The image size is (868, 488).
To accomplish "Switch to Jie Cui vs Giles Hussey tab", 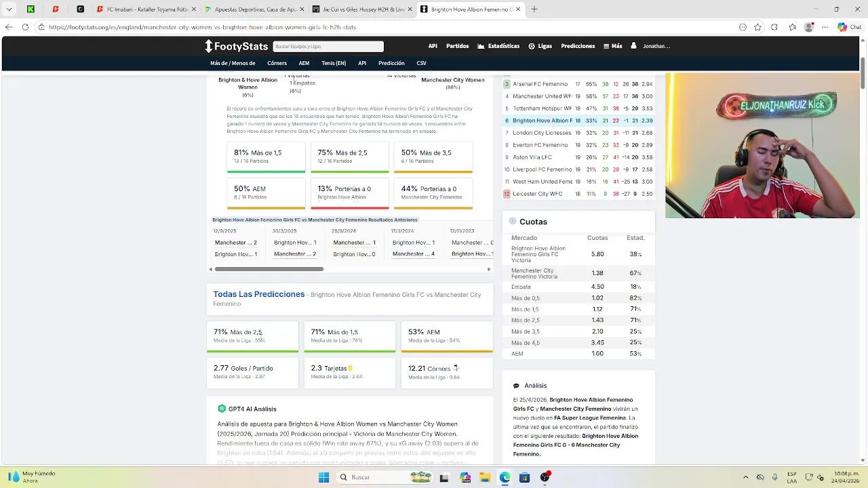I will (x=361, y=9).
